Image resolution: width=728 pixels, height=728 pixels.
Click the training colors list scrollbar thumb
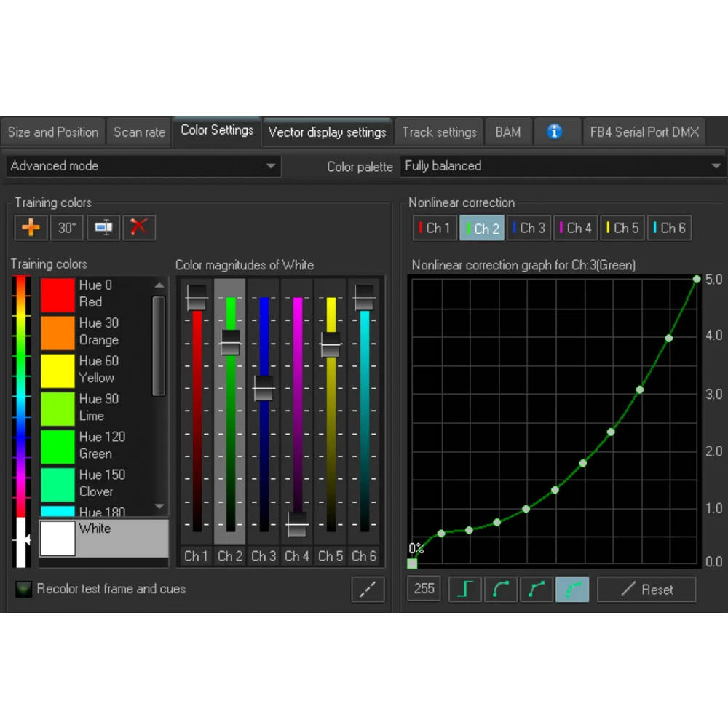tap(159, 346)
